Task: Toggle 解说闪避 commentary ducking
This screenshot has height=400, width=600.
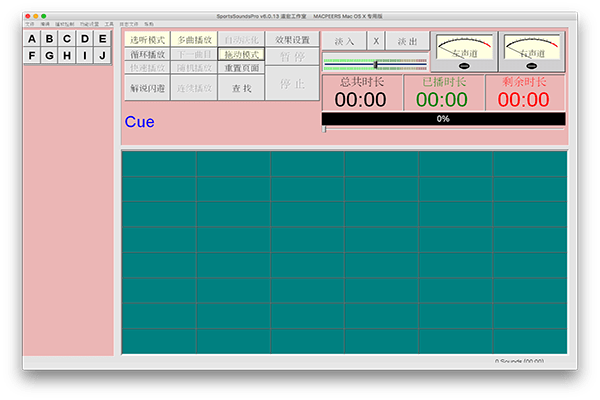Action: pyautogui.click(x=147, y=88)
